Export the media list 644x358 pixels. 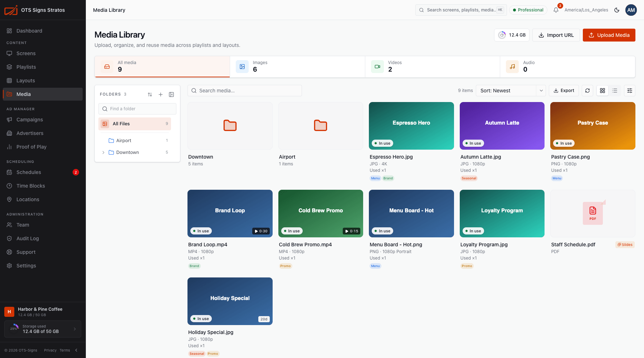(564, 91)
